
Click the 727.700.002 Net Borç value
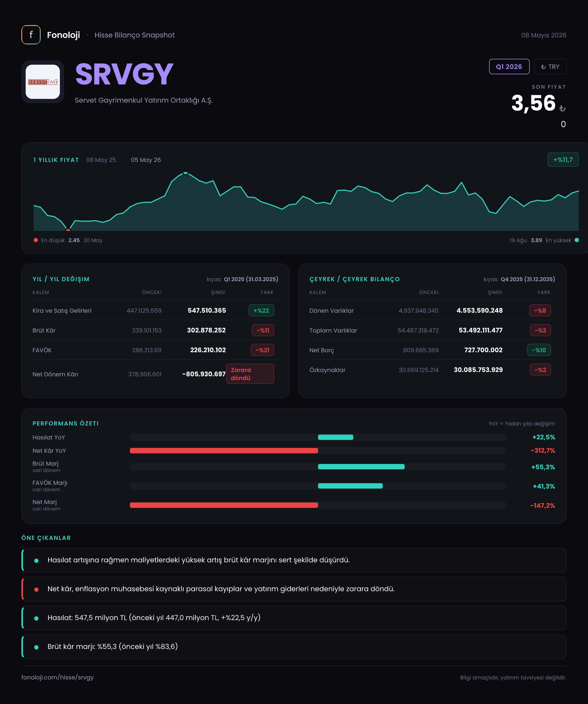click(x=483, y=350)
